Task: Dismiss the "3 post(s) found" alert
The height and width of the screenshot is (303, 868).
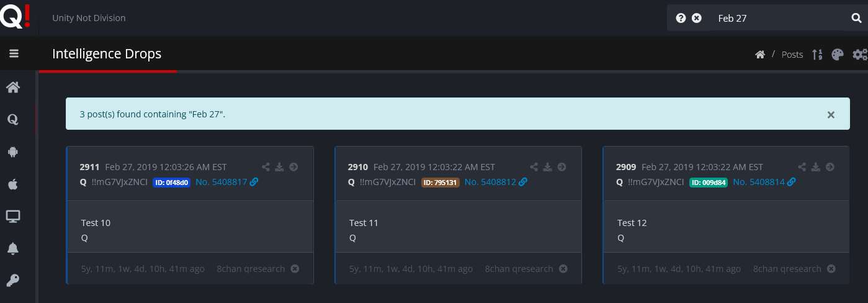Action: pos(831,115)
